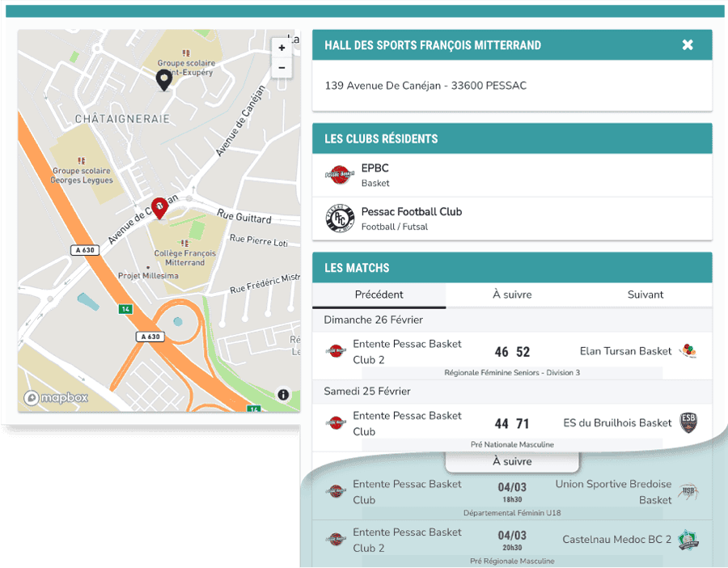This screenshot has height=568, width=728.
Task: Click the Pessac Football Club logo
Action: pyautogui.click(x=340, y=218)
